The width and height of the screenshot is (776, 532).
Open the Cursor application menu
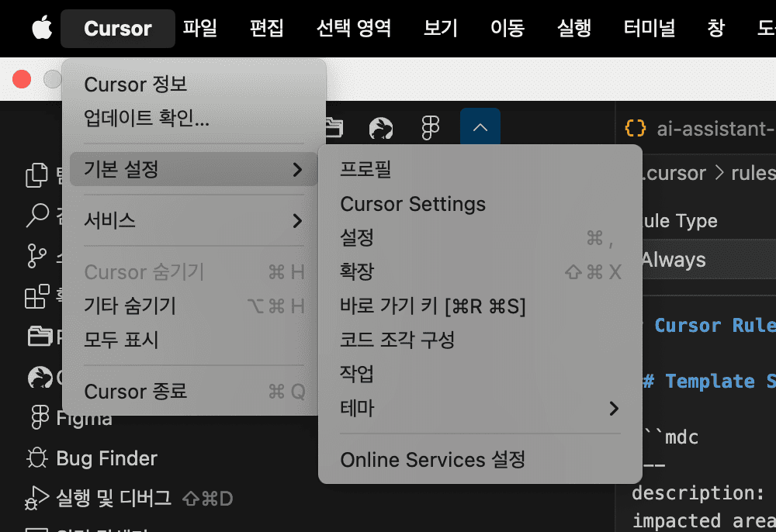point(118,28)
